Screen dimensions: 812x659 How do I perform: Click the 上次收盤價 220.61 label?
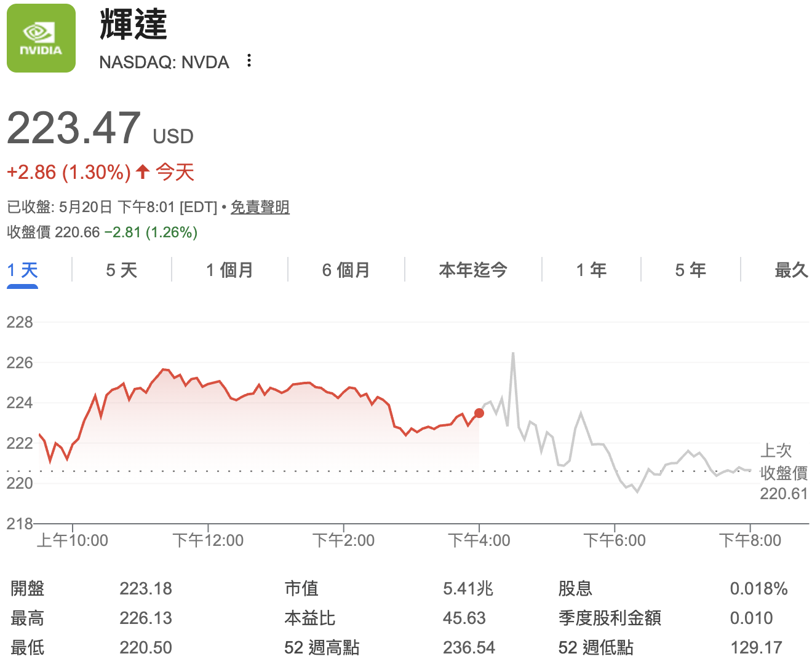coord(784,472)
